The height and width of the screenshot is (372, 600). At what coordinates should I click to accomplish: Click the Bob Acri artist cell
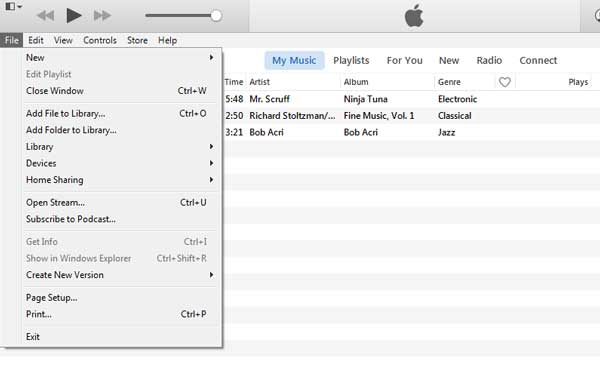click(x=266, y=132)
